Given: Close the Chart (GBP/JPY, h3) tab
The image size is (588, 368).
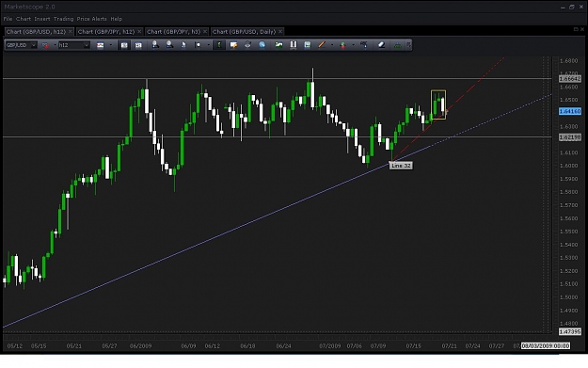Looking at the screenshot, I should click(x=205, y=31).
